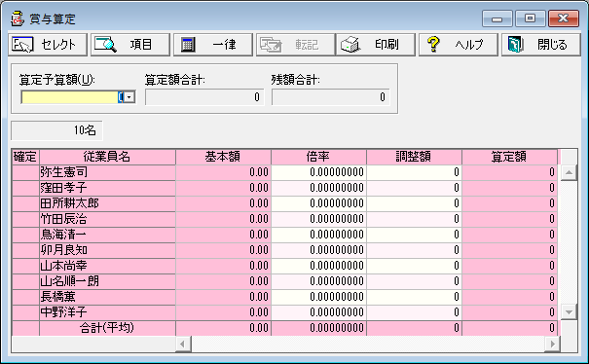Click 倍率 cell for 卯月良知
The width and height of the screenshot is (589, 364).
(318, 250)
